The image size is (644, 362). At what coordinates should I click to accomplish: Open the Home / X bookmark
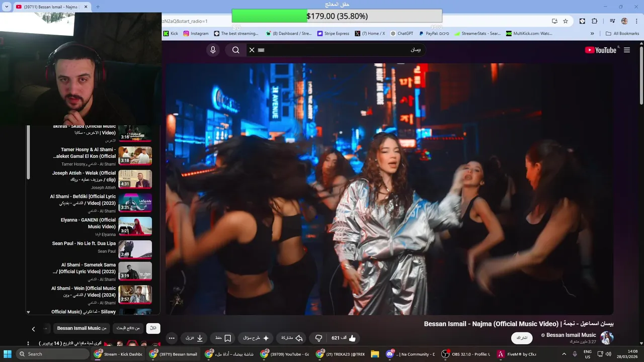(x=370, y=34)
